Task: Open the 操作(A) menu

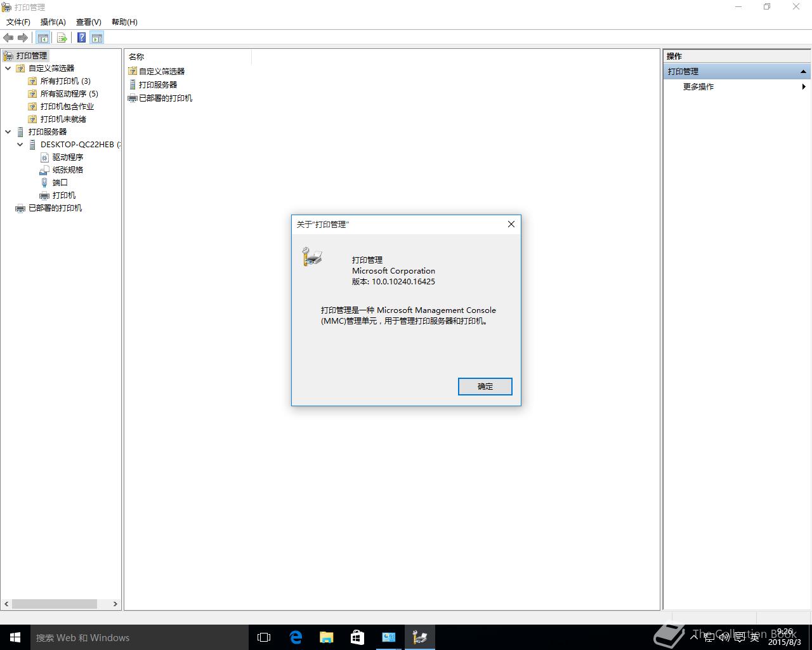Action: (x=53, y=22)
